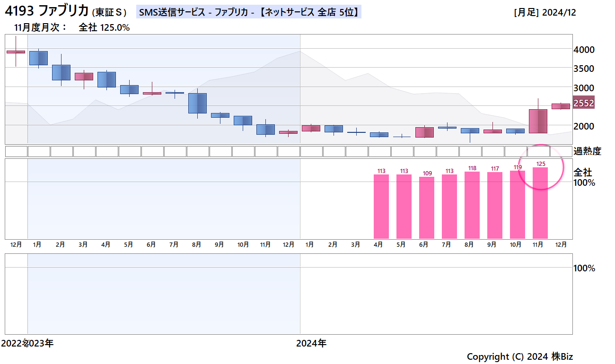The width and height of the screenshot is (615, 364).
Task: Click the July pink bar showing 113
Action: pyautogui.click(x=449, y=207)
